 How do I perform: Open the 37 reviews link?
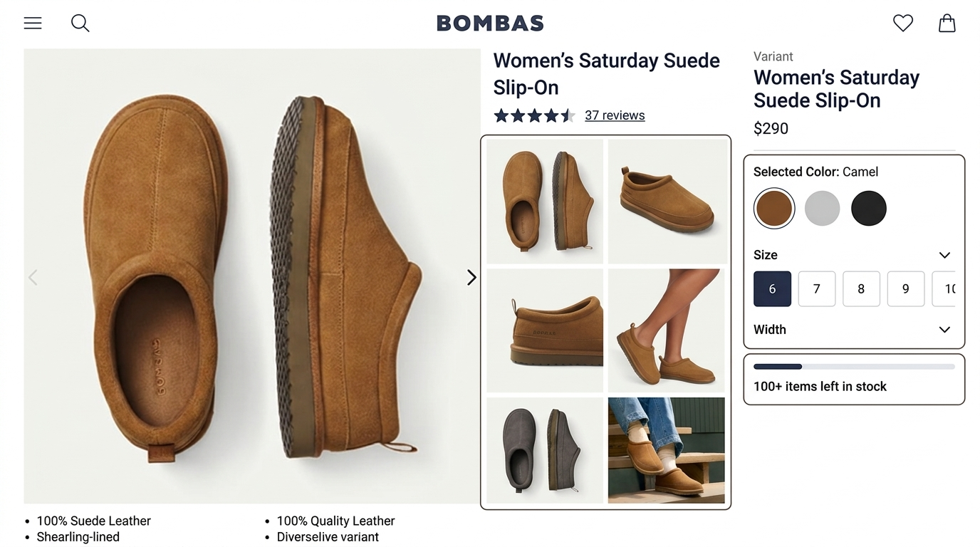point(615,115)
